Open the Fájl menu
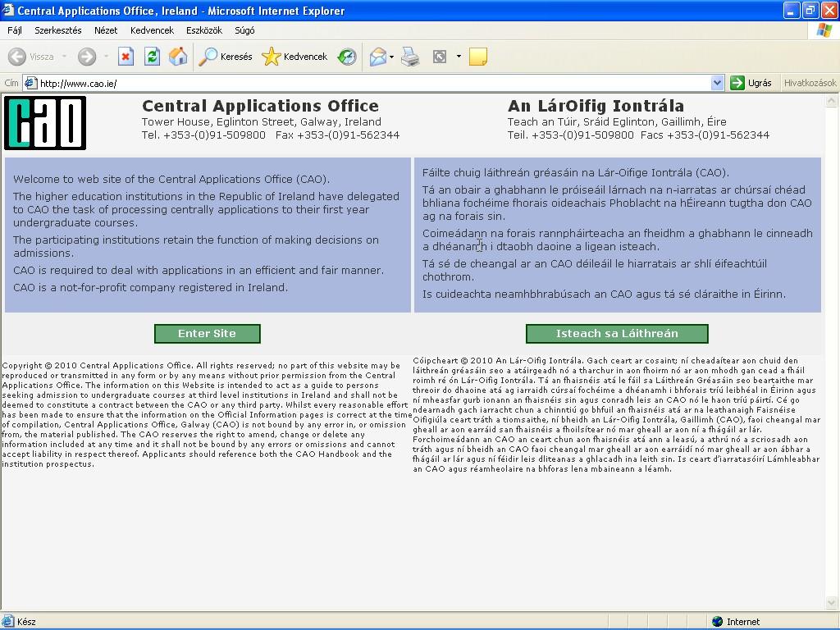 (x=15, y=30)
